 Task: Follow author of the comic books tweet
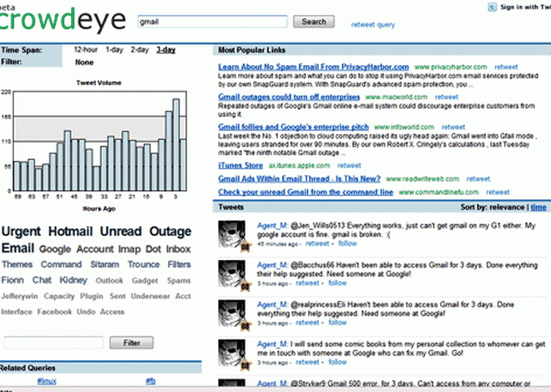337,363
